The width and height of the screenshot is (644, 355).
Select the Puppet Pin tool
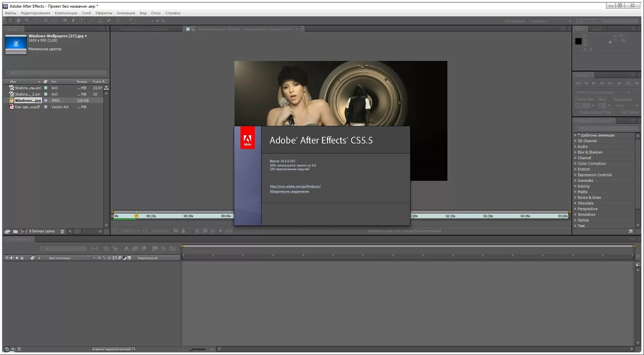coord(130,21)
